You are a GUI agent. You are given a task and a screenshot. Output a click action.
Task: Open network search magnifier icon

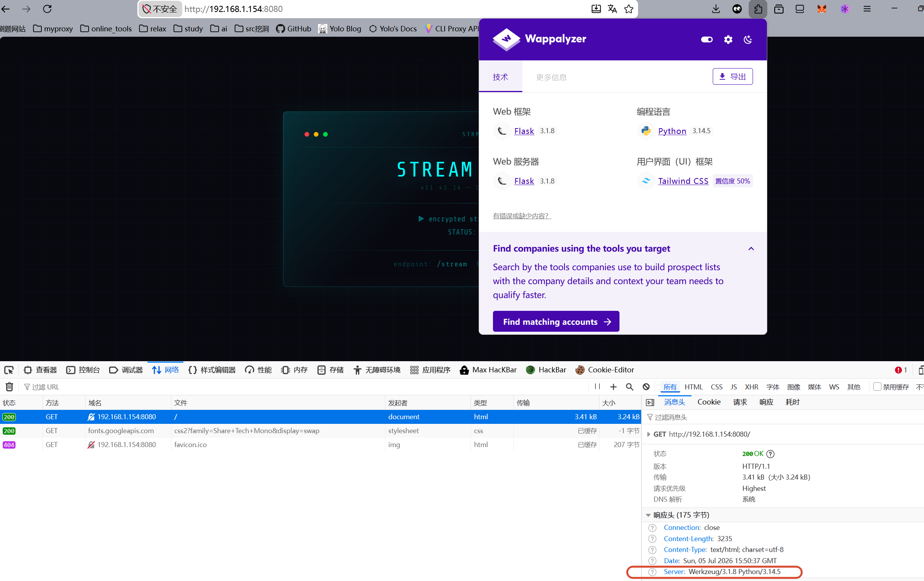tap(630, 387)
